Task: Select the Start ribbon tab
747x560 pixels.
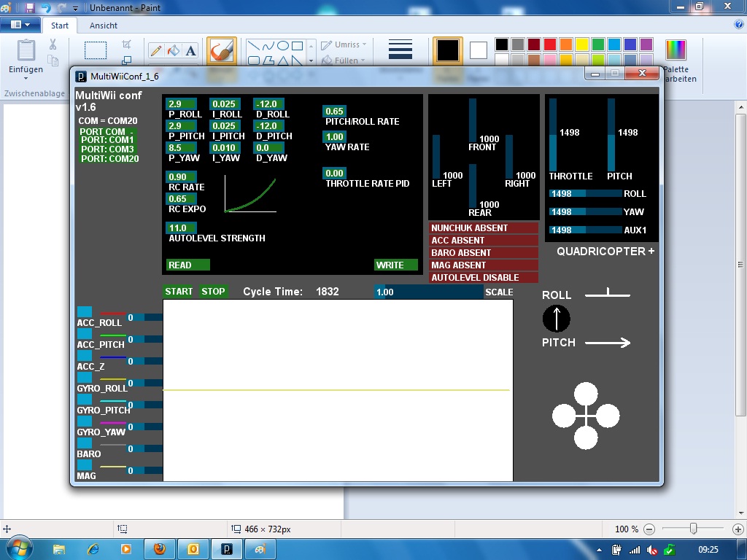Action: 60,25
